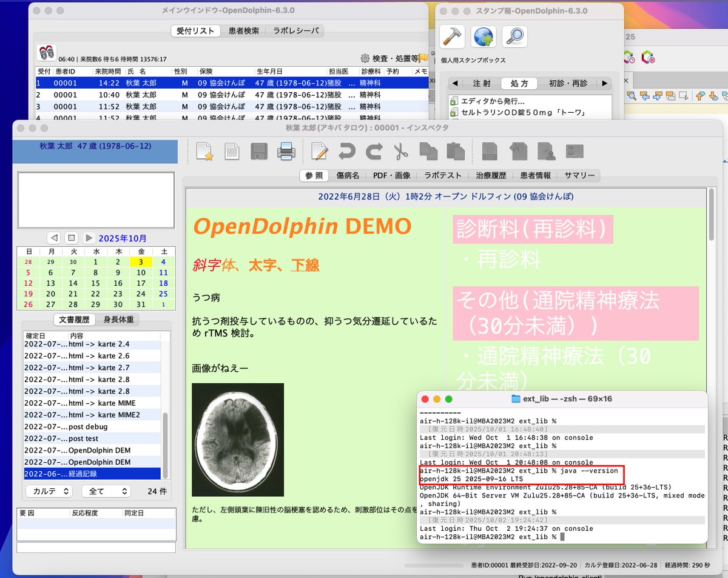Click the document with person stamp icon

click(546, 150)
